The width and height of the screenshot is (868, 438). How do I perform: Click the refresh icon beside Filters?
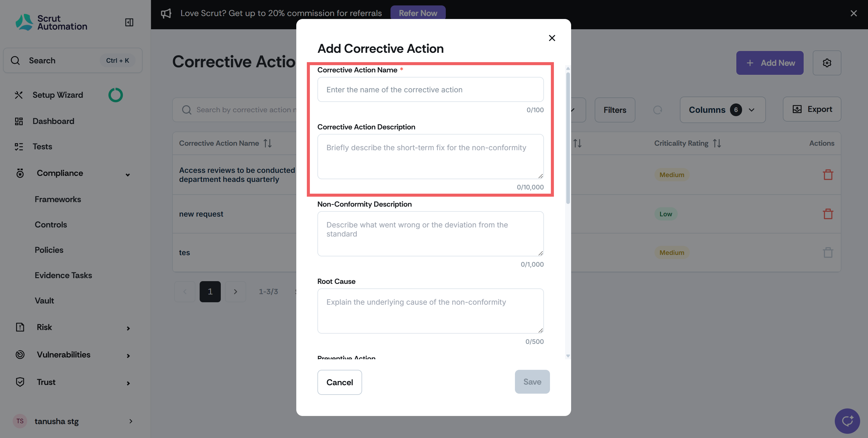[x=657, y=110]
